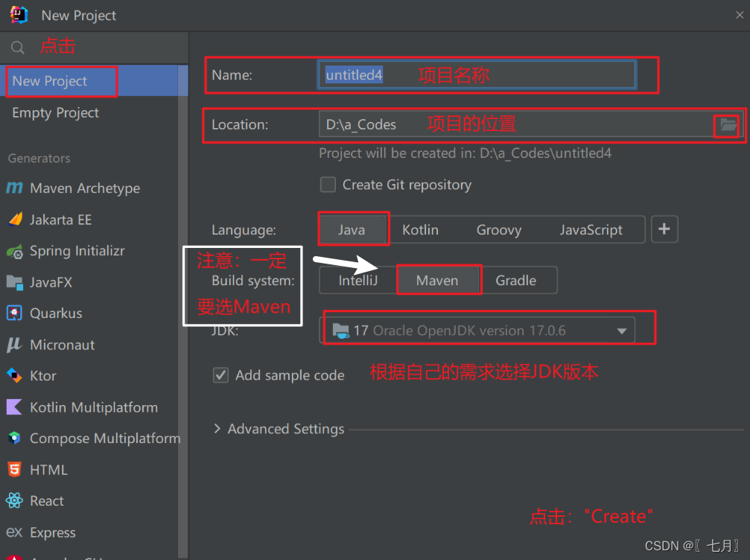Screen dimensions: 750x560
Task: Choose IntelliJ build system
Action: coord(357,280)
